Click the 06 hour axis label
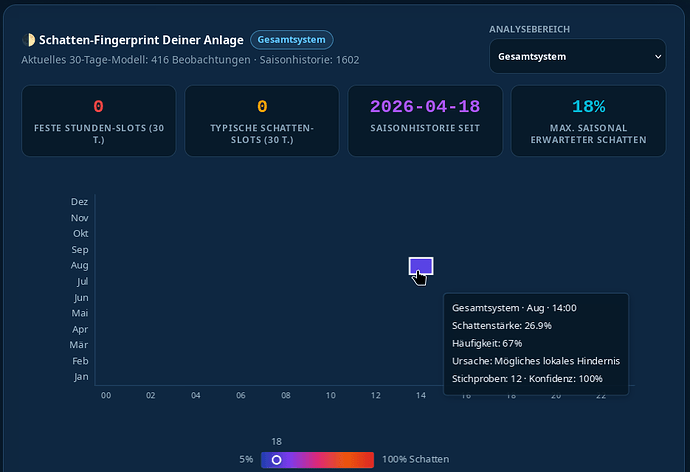 [x=241, y=395]
